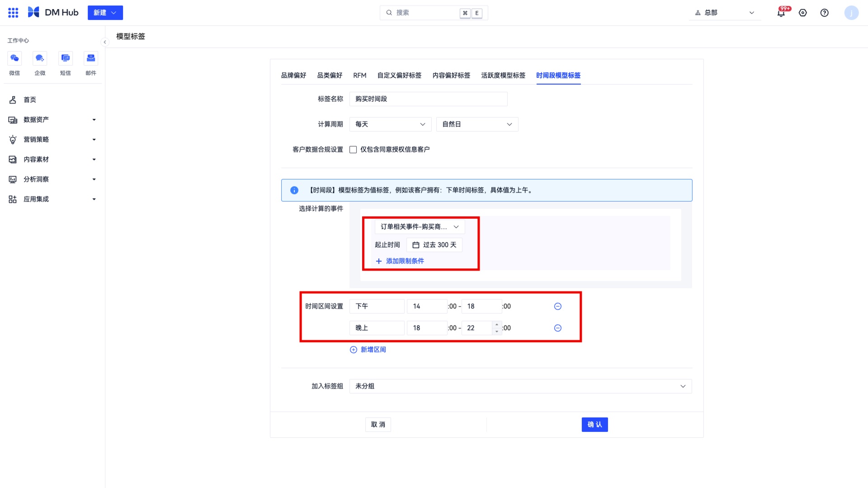Viewport: 868px width, 488px height.
Task: Expand the 内容素材 menu arrow
Action: click(x=94, y=160)
